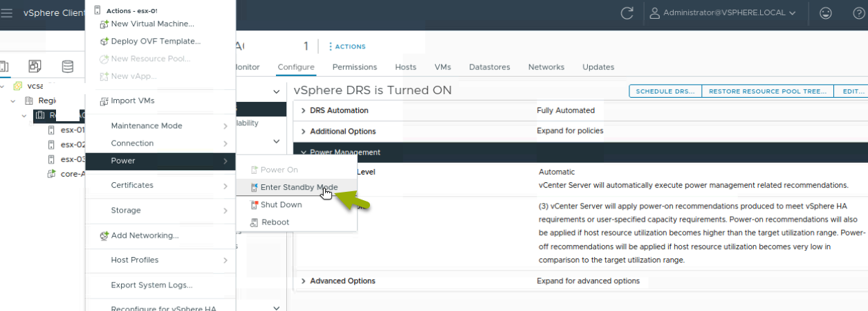This screenshot has width=868, height=311.
Task: Click the 'Expand for advanced options' text
Action: (x=588, y=281)
